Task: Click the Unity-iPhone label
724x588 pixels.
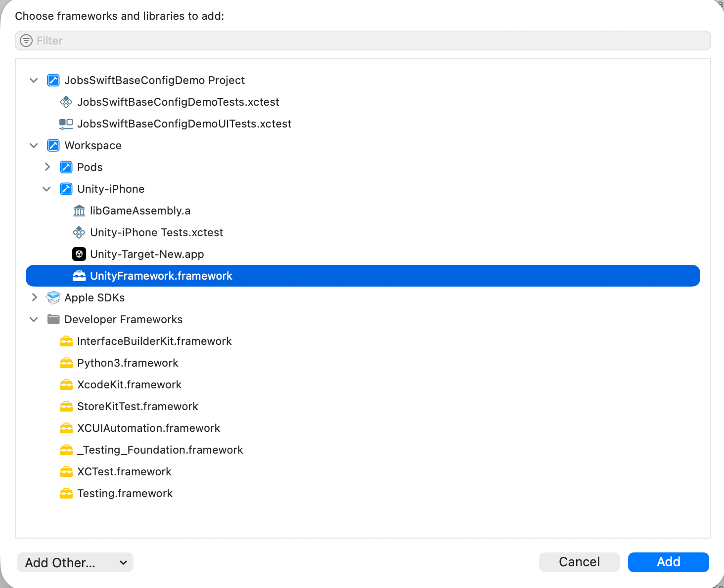Action: (x=111, y=189)
